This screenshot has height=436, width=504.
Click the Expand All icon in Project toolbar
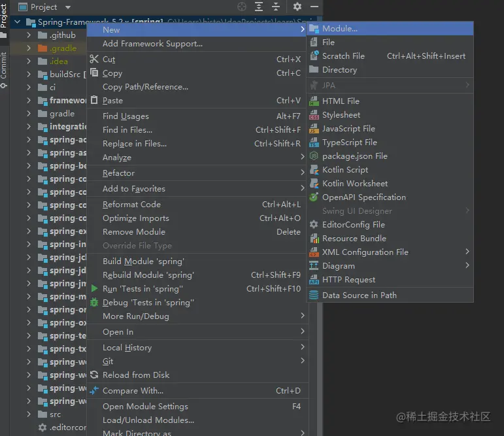(259, 7)
